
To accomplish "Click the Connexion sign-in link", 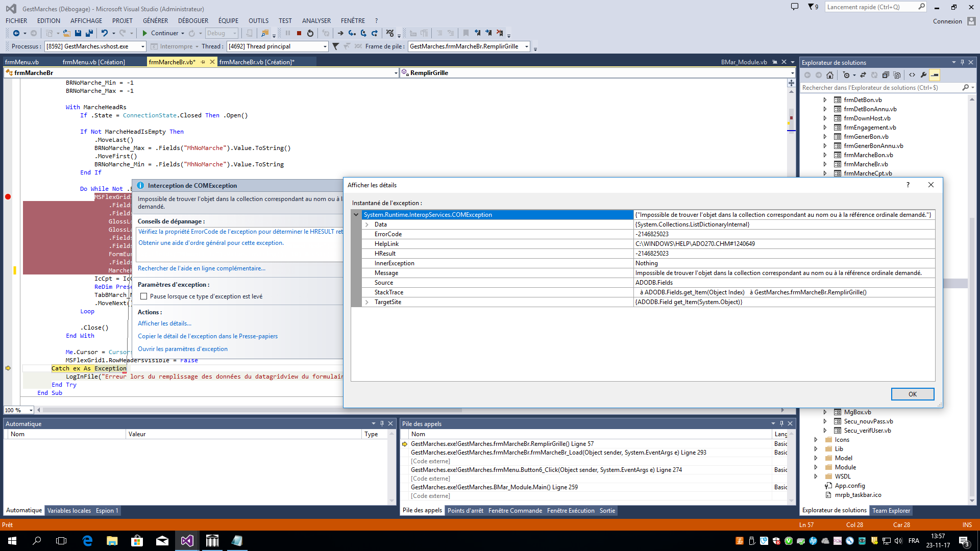I will tap(947, 21).
